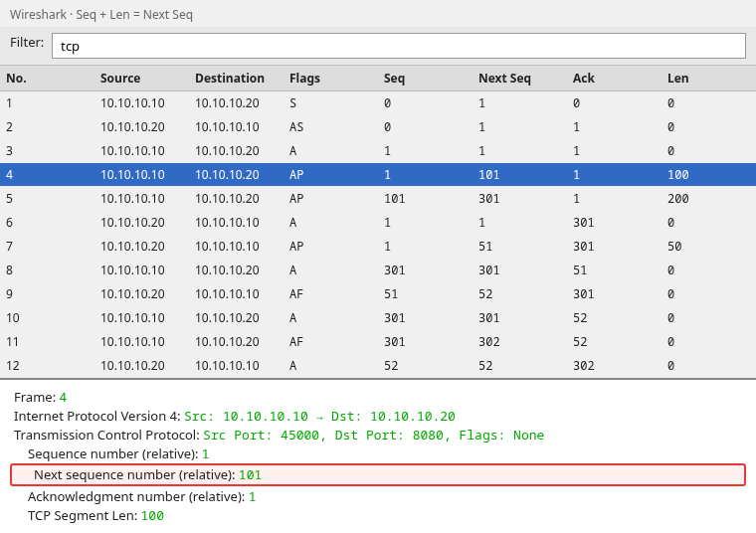The width and height of the screenshot is (756, 533).
Task: Select packet number 3 row
Action: [x=378, y=151]
